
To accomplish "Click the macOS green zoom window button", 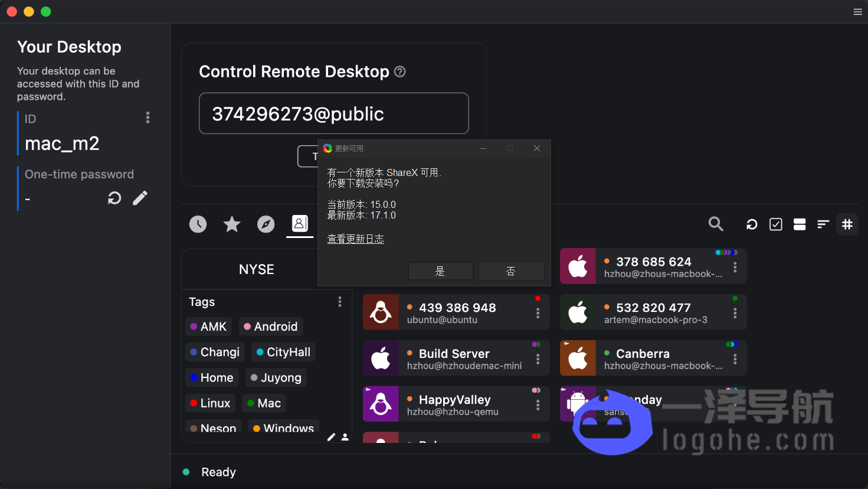I will pos(46,12).
